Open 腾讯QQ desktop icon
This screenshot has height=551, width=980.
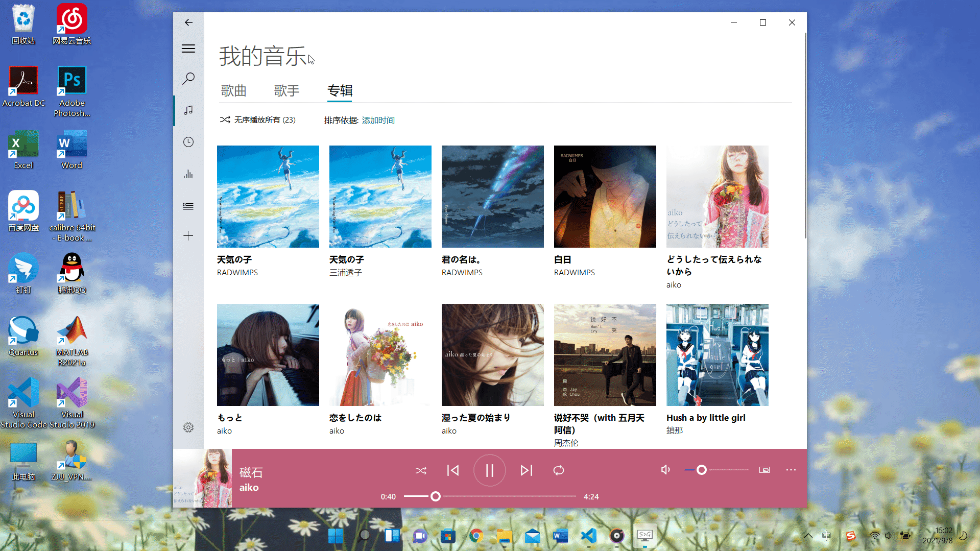tap(71, 274)
